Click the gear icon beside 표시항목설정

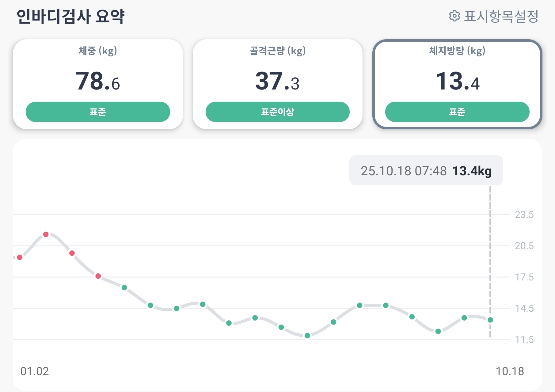tap(454, 16)
